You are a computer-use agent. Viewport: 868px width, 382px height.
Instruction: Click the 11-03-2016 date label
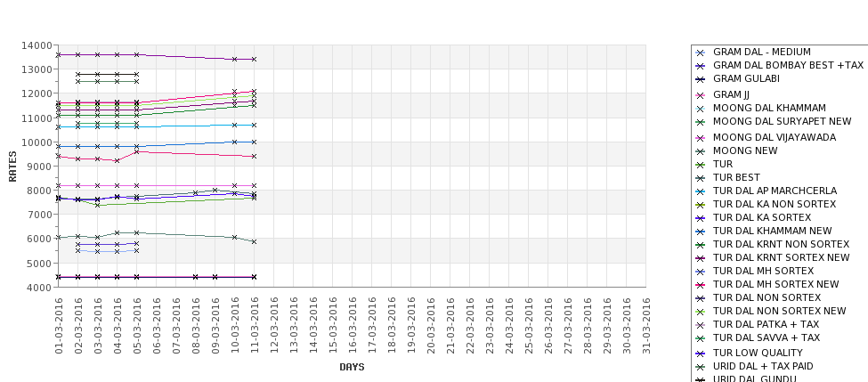(x=255, y=326)
